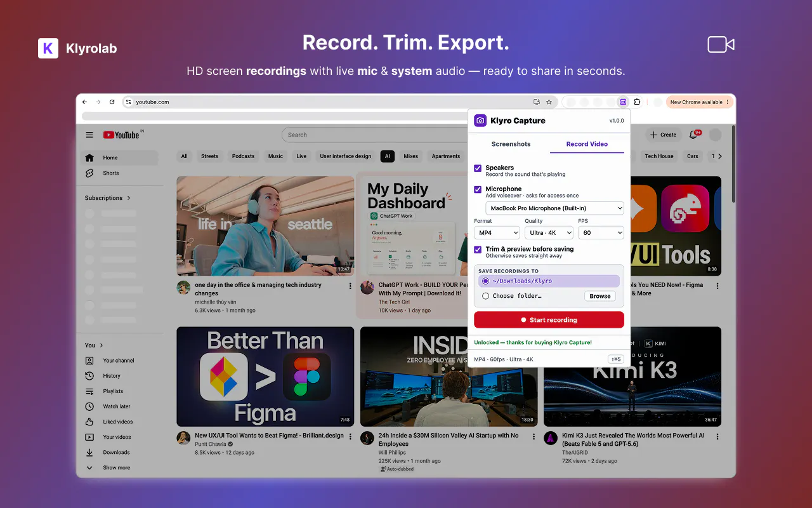
Task: Click the Browse button
Action: coord(600,296)
